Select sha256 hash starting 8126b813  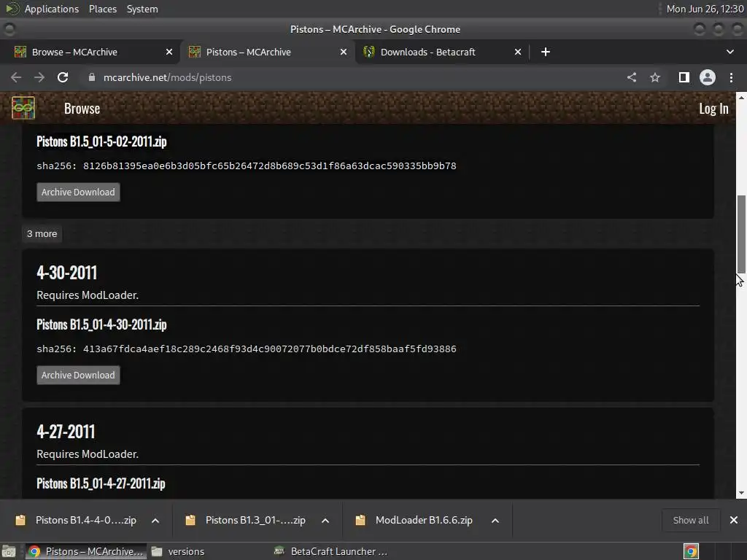click(270, 166)
